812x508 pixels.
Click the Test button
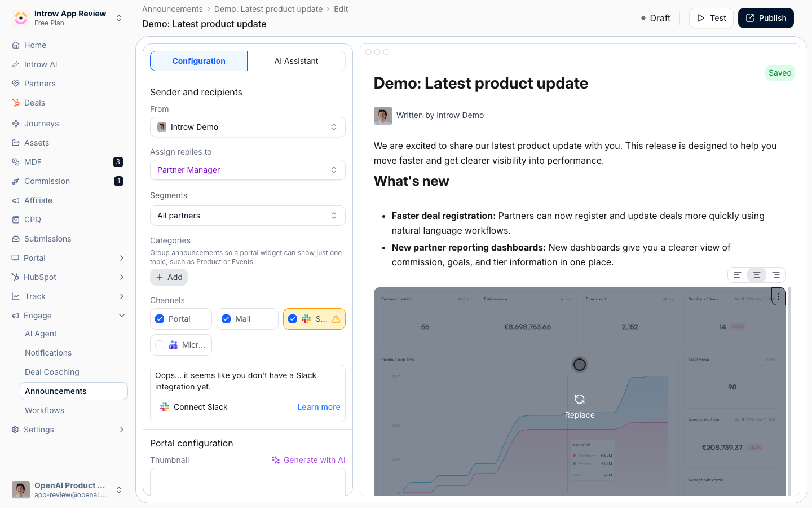tap(711, 18)
